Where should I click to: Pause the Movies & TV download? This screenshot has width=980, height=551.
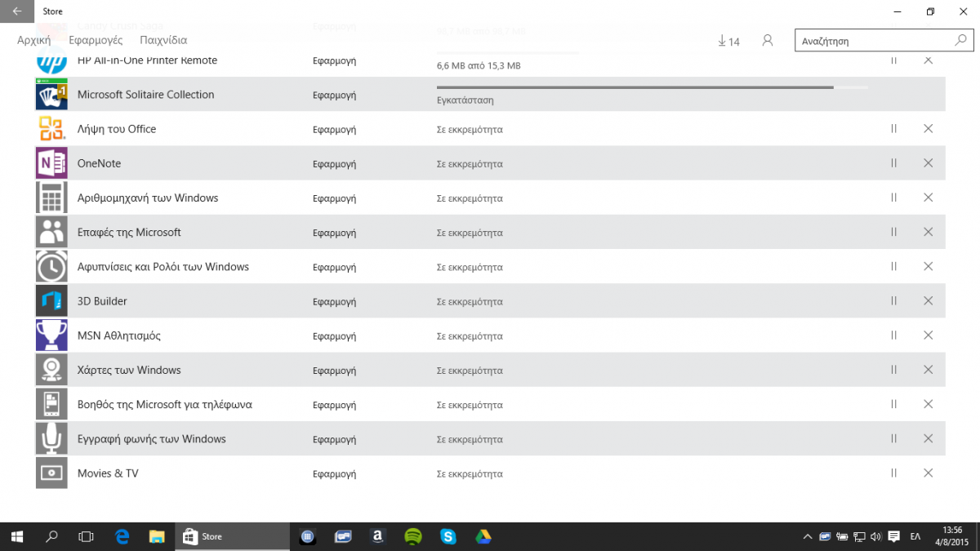[893, 473]
